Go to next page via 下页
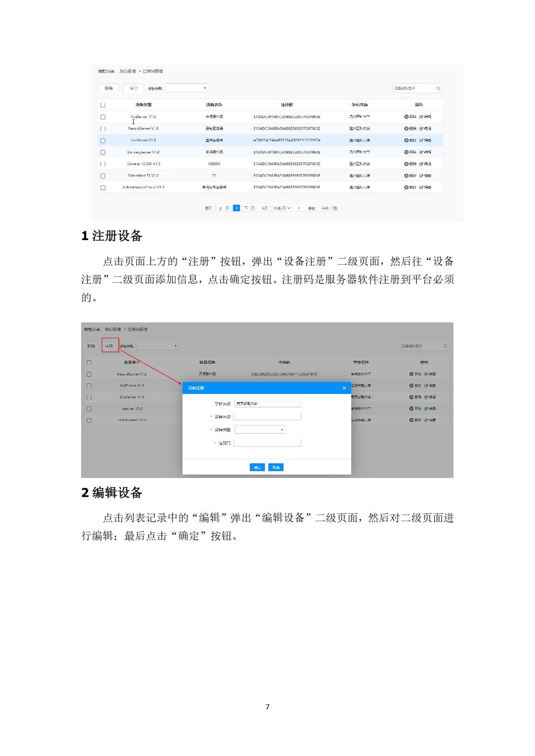Viewport: 535px width, 756px height. [x=249, y=208]
